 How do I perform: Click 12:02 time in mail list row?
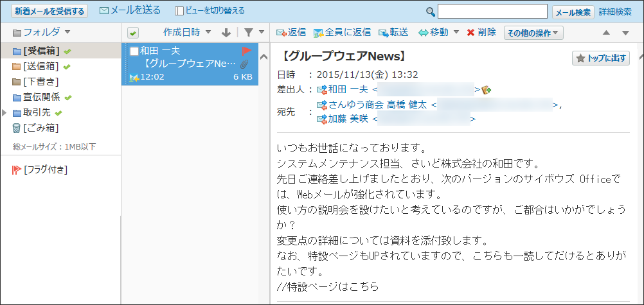(152, 77)
